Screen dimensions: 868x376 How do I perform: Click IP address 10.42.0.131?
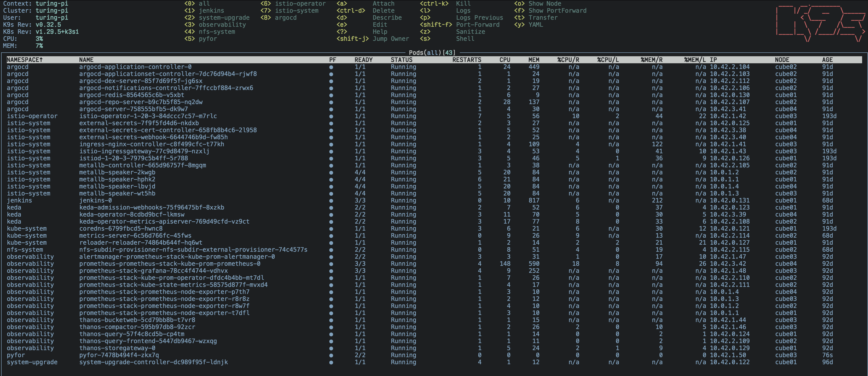click(x=730, y=201)
